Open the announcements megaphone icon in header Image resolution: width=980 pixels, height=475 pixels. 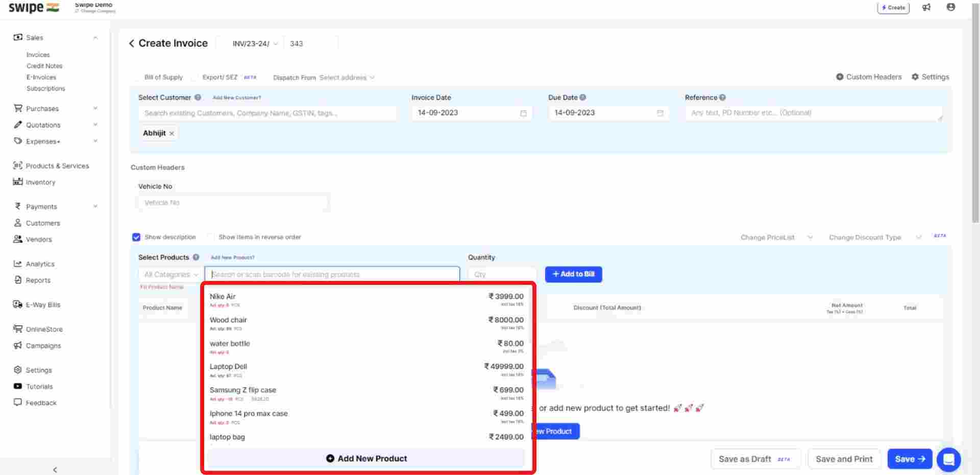pyautogui.click(x=926, y=7)
